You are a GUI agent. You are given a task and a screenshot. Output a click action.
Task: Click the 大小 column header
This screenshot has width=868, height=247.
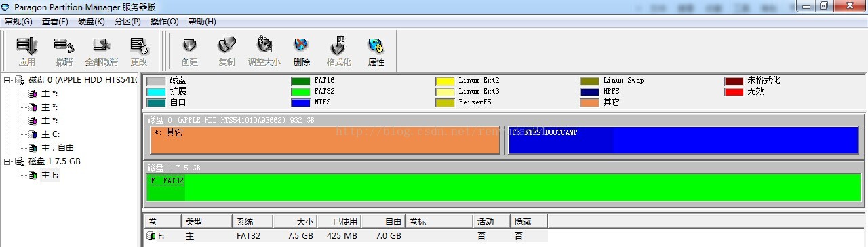(294, 222)
